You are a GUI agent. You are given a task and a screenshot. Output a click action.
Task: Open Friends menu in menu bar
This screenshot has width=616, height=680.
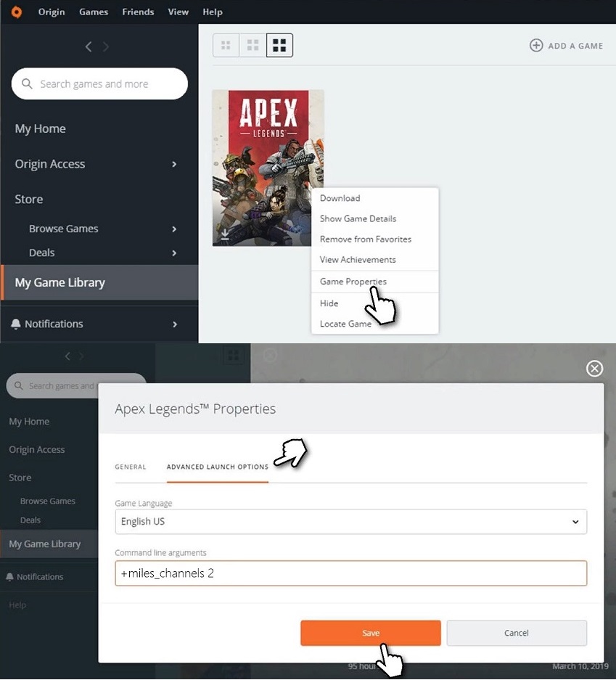tap(138, 12)
